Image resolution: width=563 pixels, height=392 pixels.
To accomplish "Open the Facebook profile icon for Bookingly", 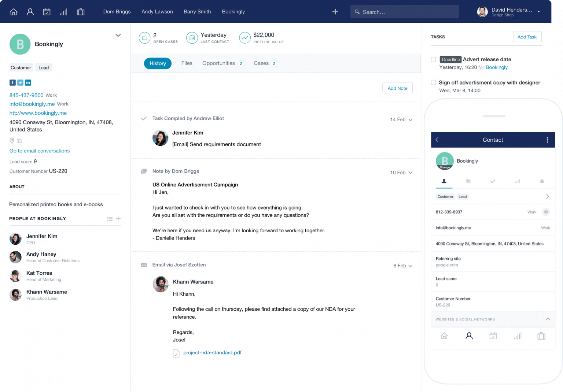I will [x=12, y=82].
